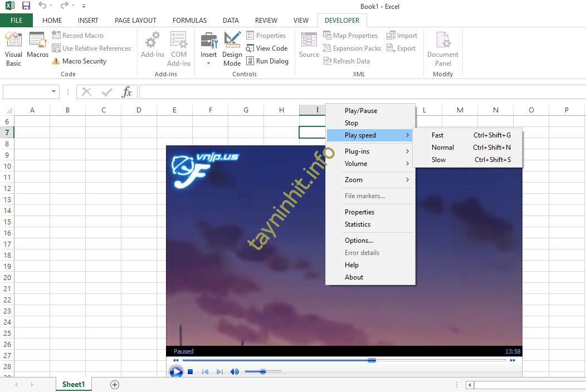Toggle Design Mode in Controls group
Viewport: 586px width, 392px height.
[232, 48]
